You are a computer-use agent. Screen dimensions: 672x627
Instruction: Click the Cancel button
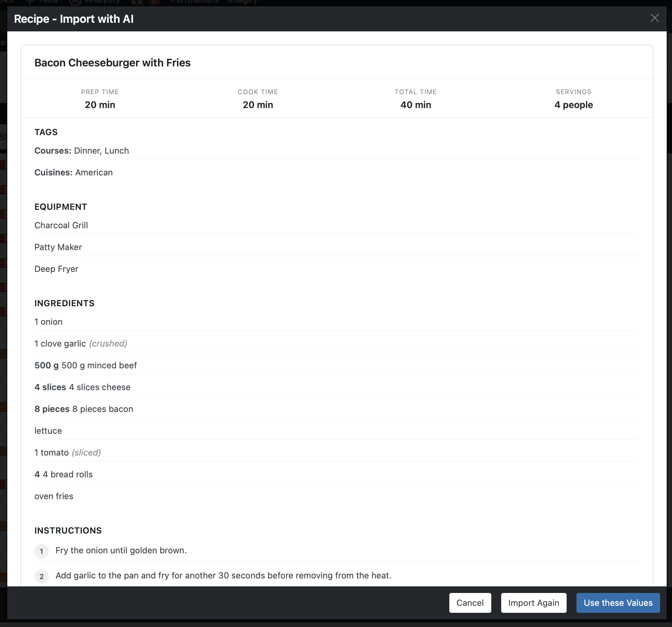pos(469,603)
